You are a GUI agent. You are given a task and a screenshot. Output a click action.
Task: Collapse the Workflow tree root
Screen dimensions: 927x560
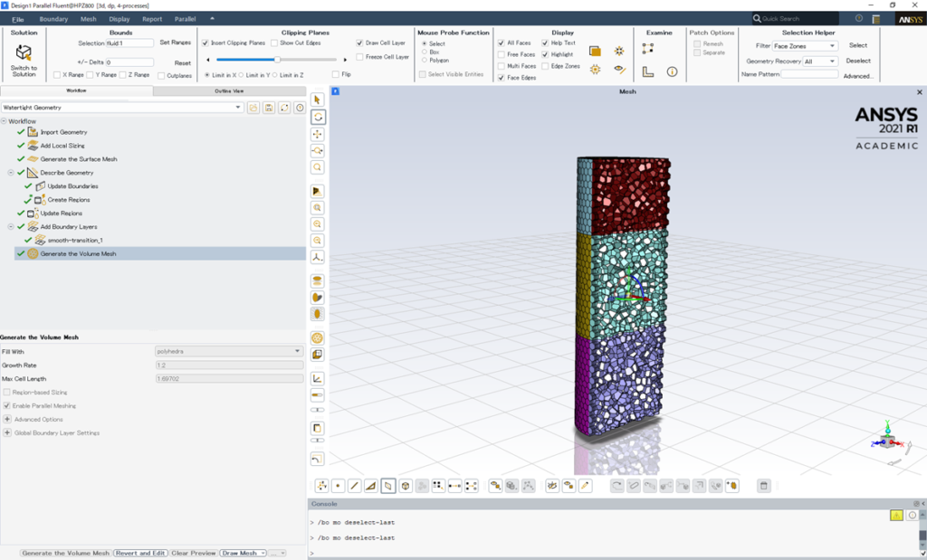pyautogui.click(x=4, y=121)
